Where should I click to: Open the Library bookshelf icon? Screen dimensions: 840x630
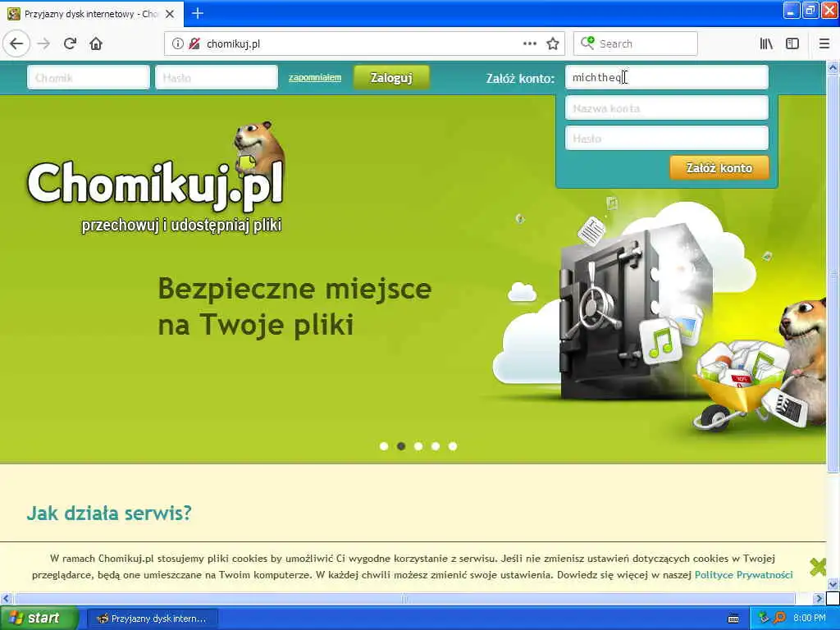[766, 44]
